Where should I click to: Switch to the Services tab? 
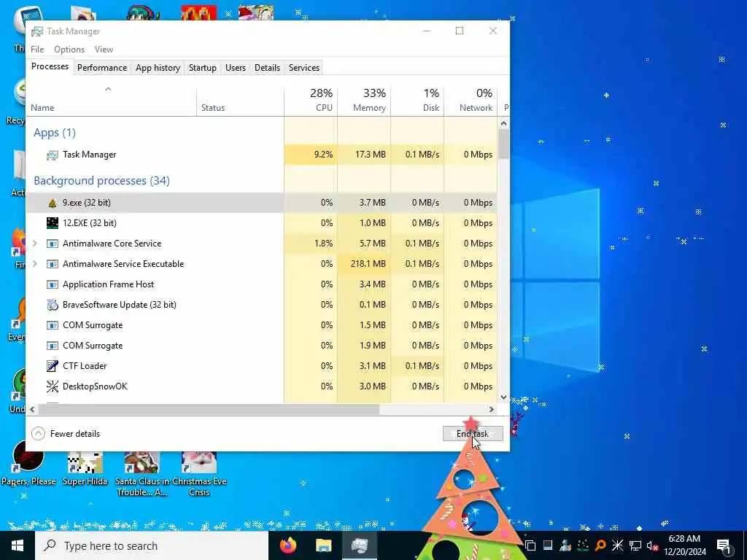pyautogui.click(x=304, y=68)
